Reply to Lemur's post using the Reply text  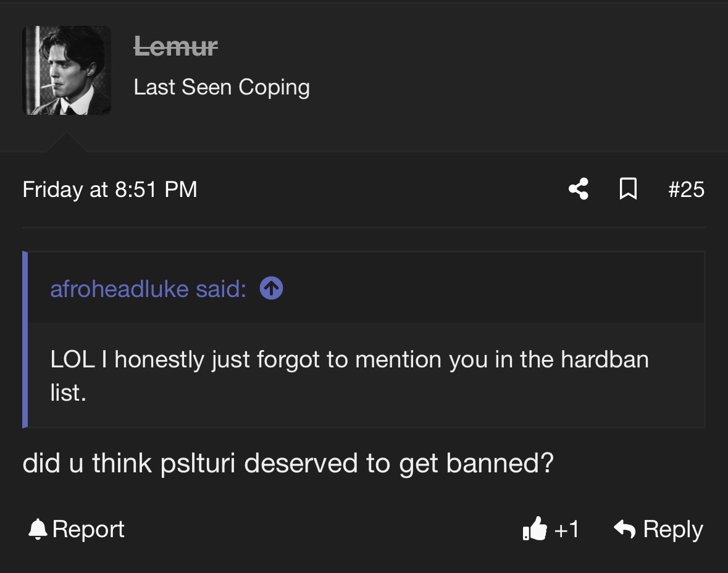point(673,530)
